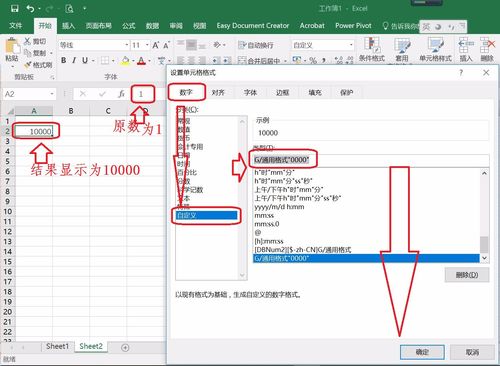500x366 pixels.
Task: Click the 确定 (OK) button
Action: pos(422,352)
